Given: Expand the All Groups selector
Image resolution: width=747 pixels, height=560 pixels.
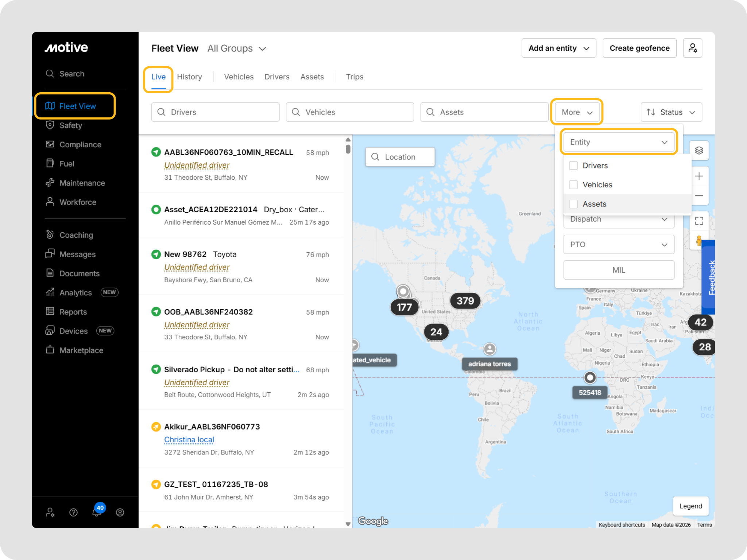Looking at the screenshot, I should coord(237,48).
